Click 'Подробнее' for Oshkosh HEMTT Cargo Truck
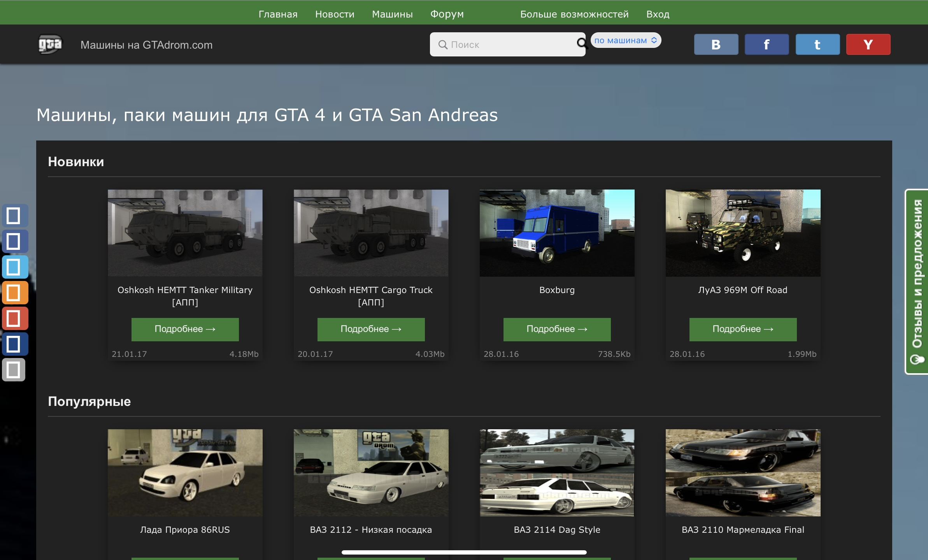Viewport: 928px width, 560px height. click(x=371, y=329)
